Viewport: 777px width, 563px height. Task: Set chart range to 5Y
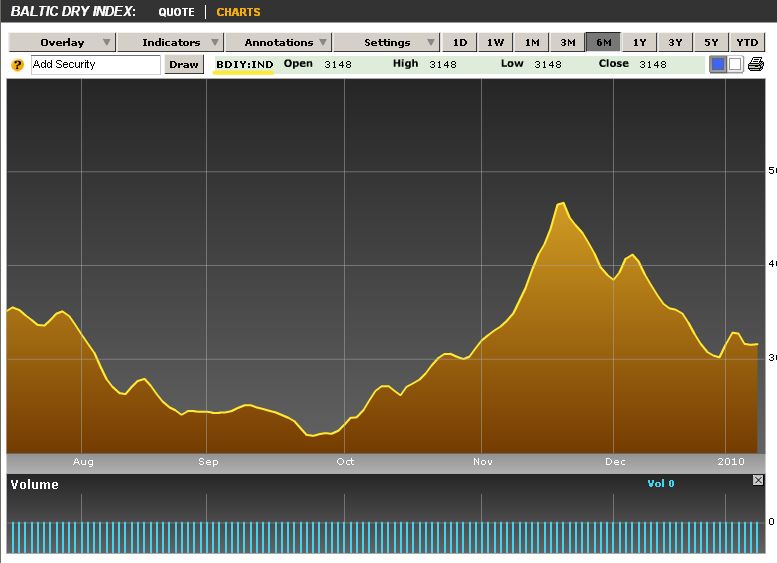(711, 42)
